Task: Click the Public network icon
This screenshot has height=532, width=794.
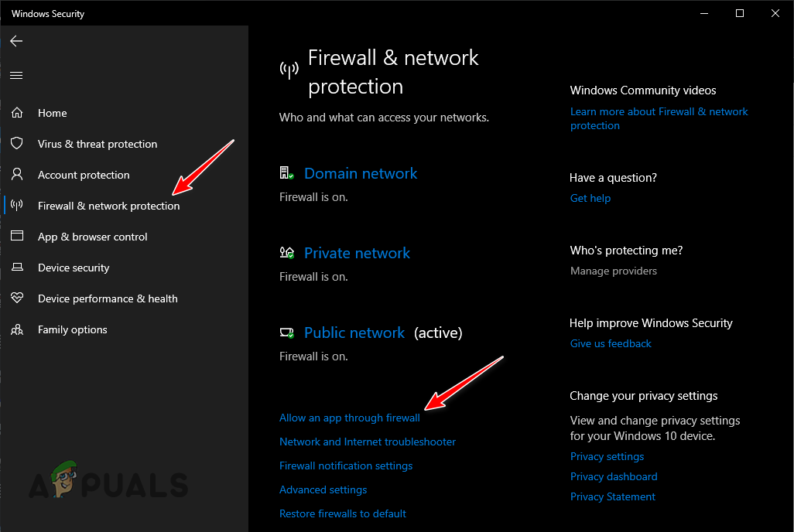Action: [286, 332]
